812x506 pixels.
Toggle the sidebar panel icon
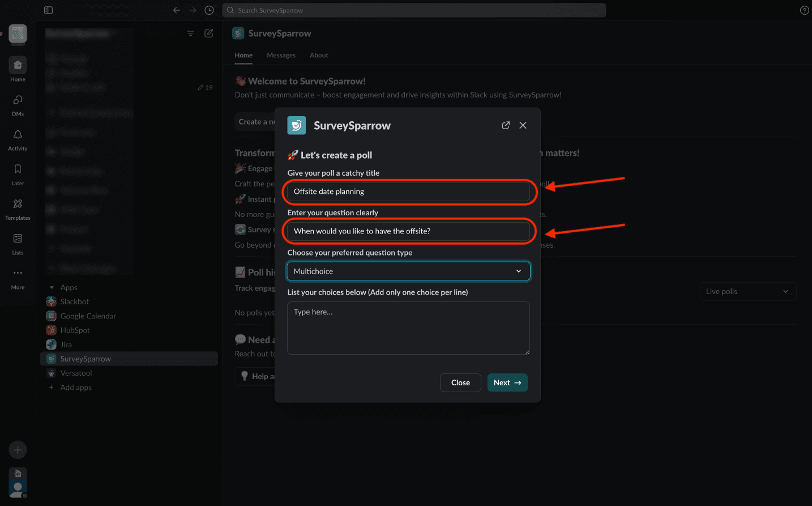click(48, 10)
